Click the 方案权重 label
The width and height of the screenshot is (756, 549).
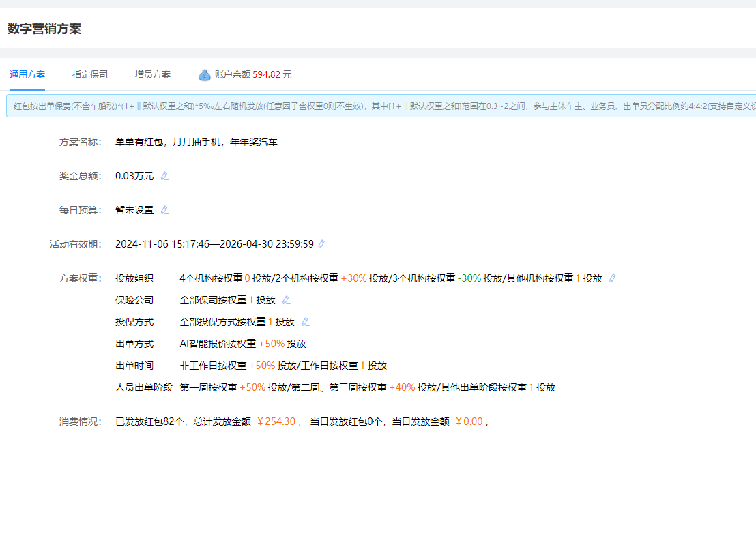click(x=80, y=278)
